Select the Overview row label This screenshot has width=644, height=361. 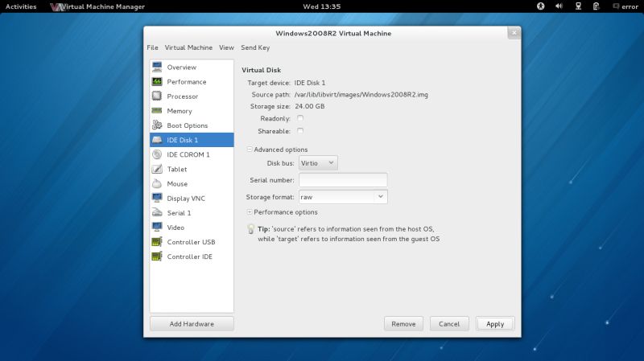(x=182, y=68)
